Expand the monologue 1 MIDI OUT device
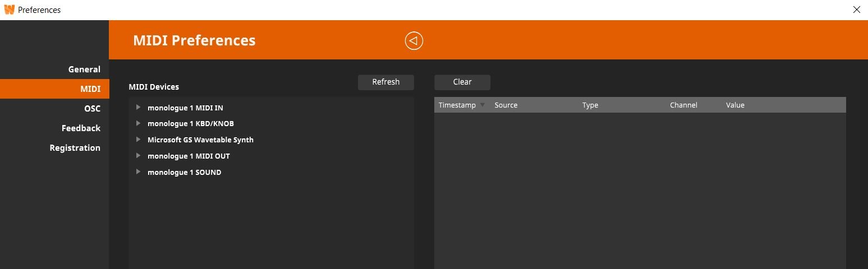Screen dimensions: 868x269 138,156
